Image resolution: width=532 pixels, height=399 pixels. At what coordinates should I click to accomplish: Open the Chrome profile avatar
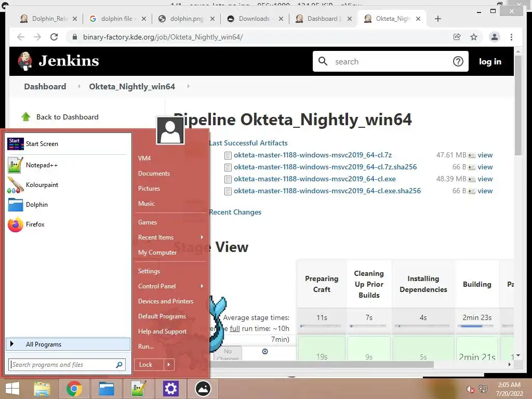[x=495, y=37]
